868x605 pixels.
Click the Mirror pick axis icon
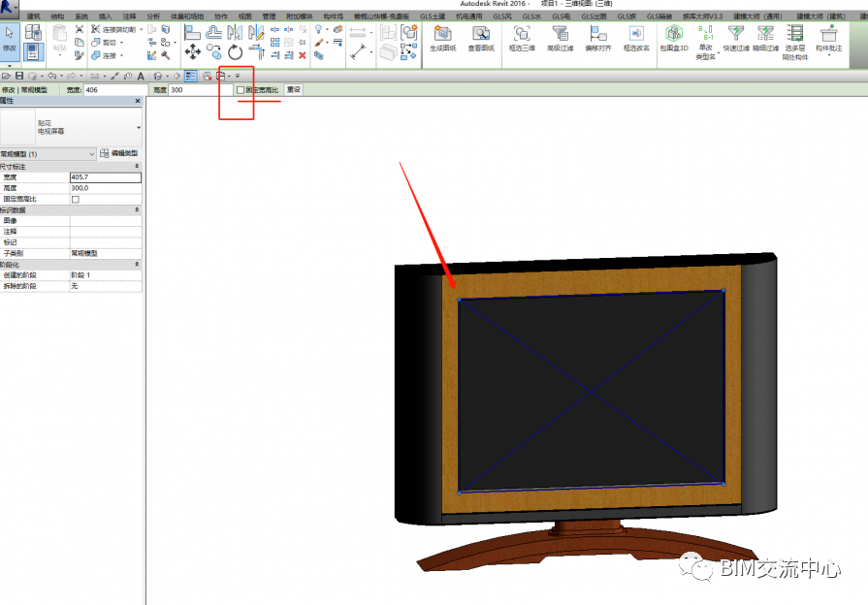pyautogui.click(x=235, y=33)
